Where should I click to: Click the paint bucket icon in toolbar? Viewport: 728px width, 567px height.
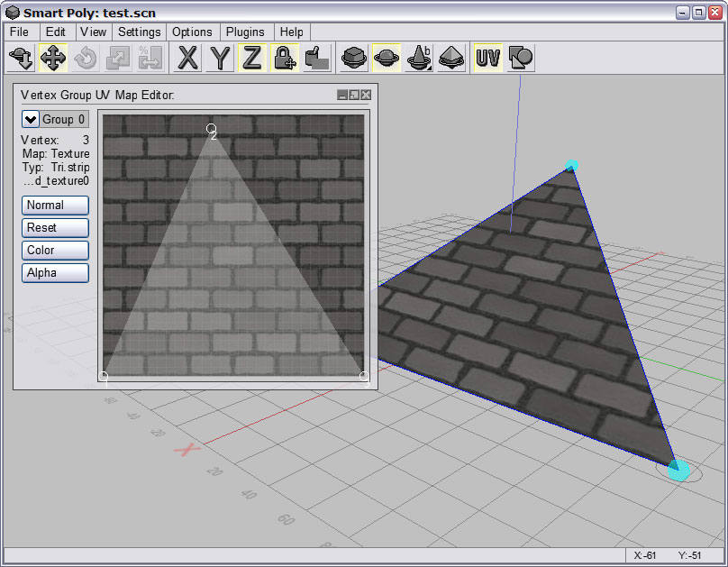point(316,59)
